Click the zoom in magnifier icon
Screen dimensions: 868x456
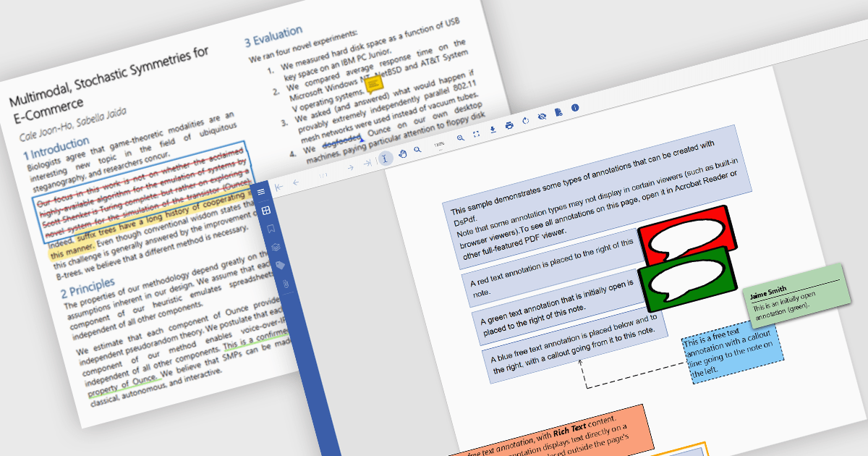point(460,138)
